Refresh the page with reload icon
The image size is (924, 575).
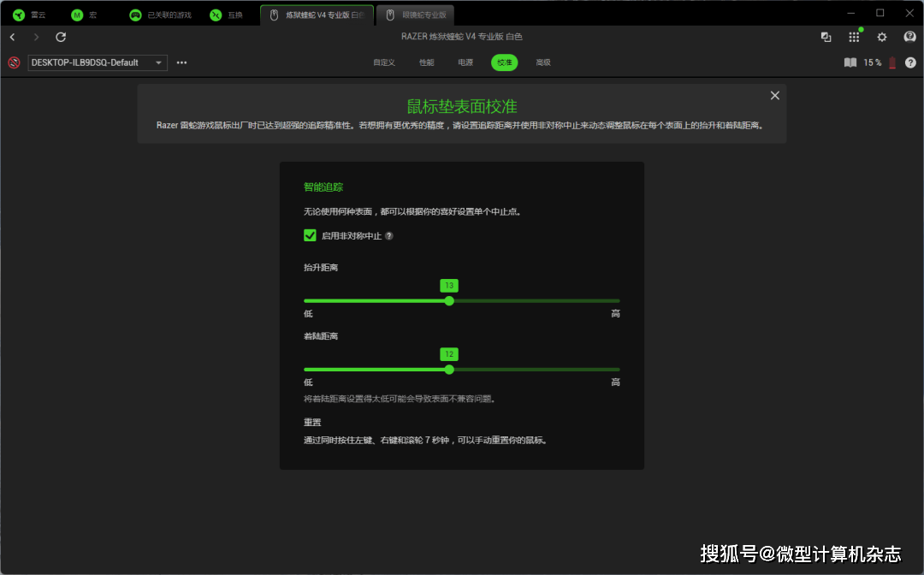click(x=59, y=37)
